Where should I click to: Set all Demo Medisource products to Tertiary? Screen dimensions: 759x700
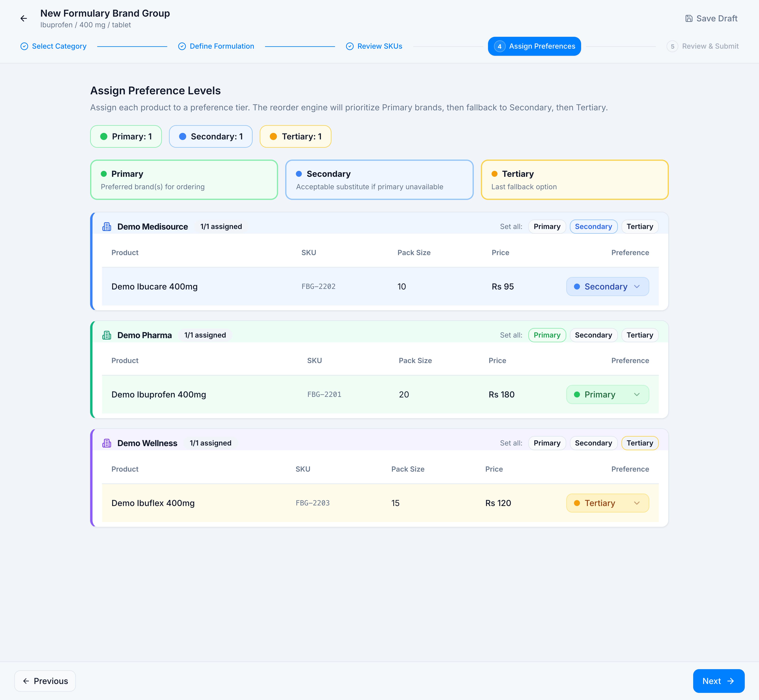640,227
